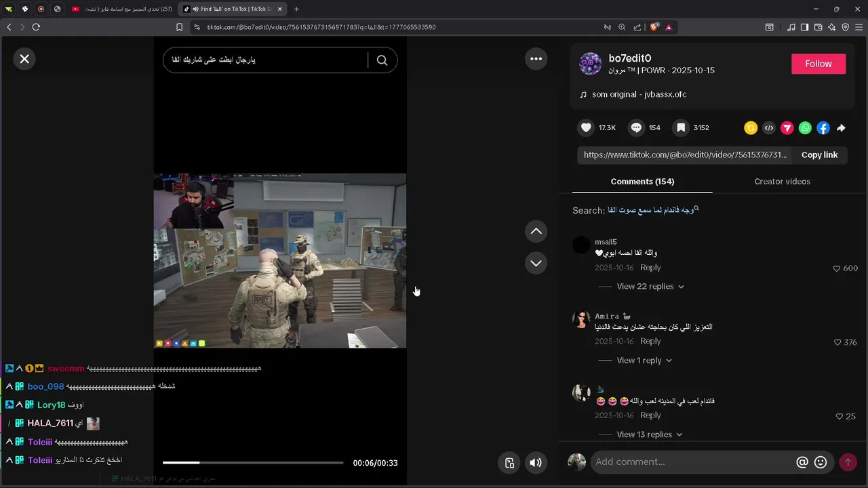
Task: Close the TikTok video viewer with the X
Action: pos(24,59)
